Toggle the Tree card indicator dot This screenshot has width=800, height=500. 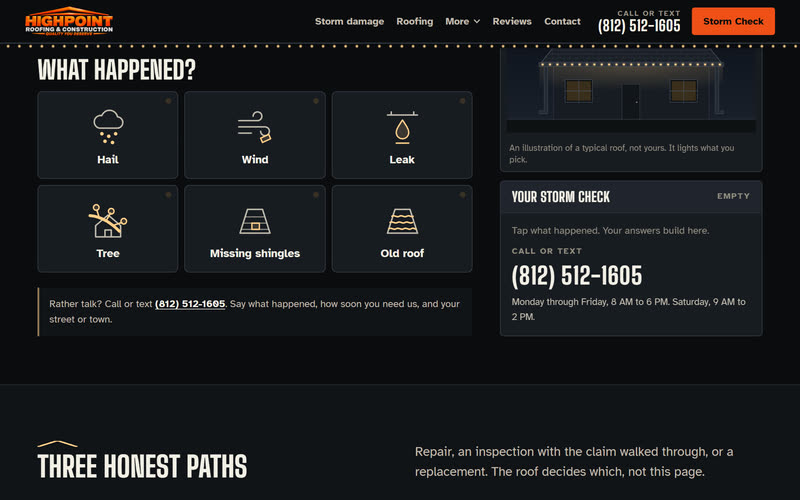[168, 195]
